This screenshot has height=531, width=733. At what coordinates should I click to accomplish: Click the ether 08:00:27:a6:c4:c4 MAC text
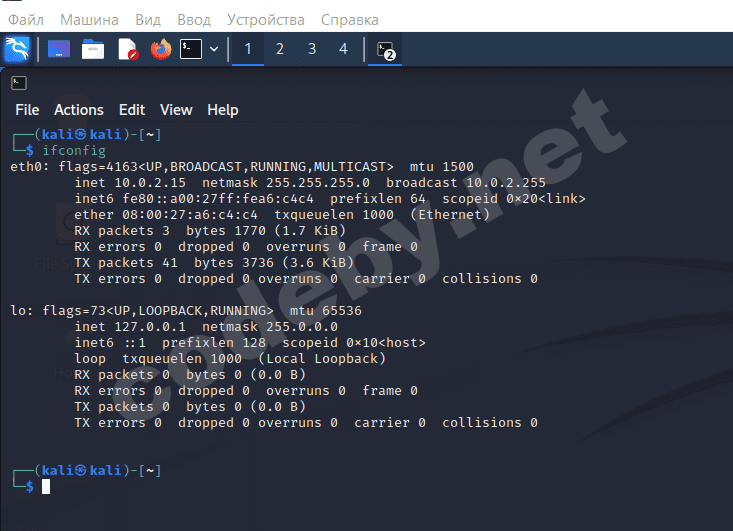pos(166,215)
